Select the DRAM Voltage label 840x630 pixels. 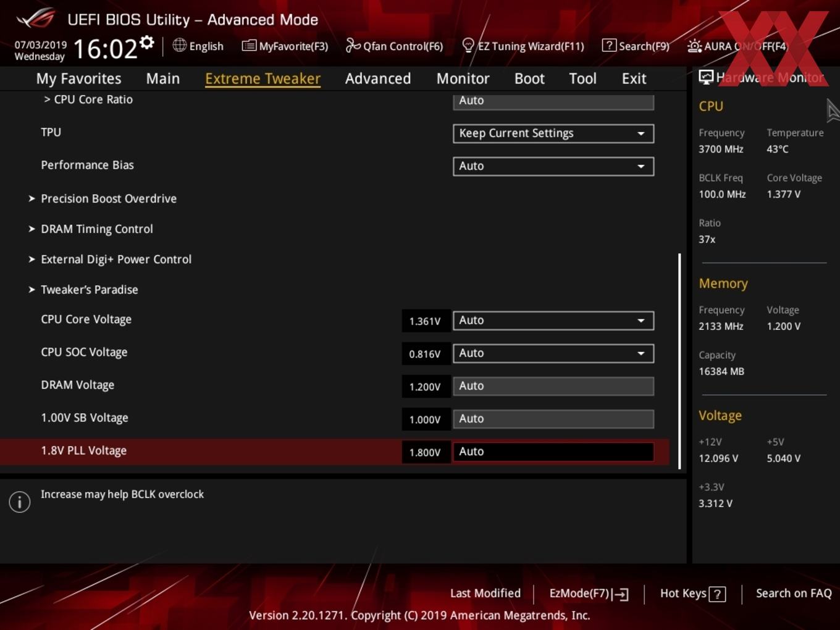(77, 385)
